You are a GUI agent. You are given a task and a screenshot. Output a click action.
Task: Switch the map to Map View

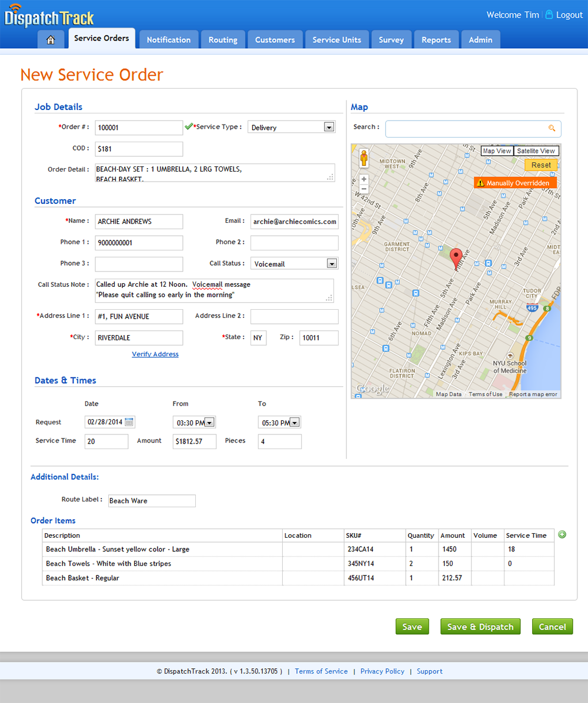pyautogui.click(x=497, y=150)
